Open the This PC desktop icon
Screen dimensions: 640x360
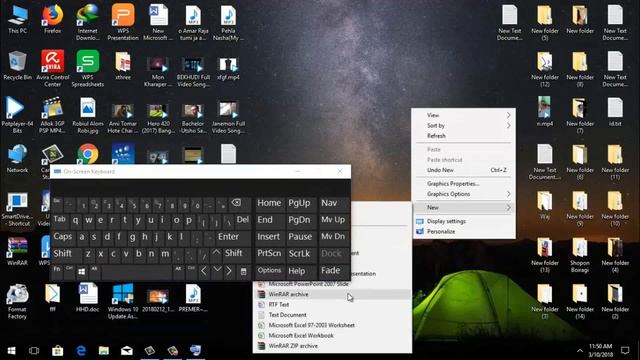click(17, 19)
